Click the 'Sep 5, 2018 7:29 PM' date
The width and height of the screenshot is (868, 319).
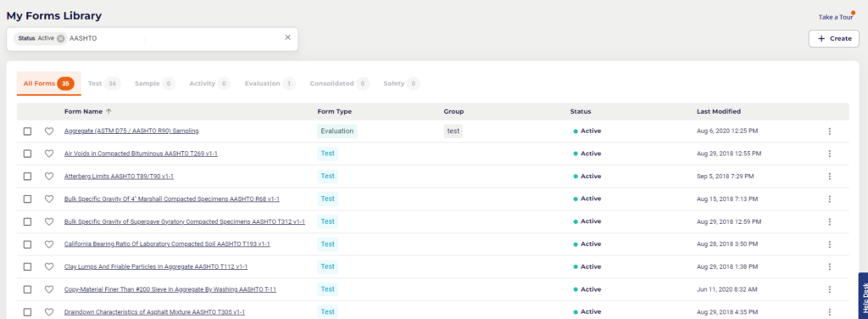click(725, 176)
